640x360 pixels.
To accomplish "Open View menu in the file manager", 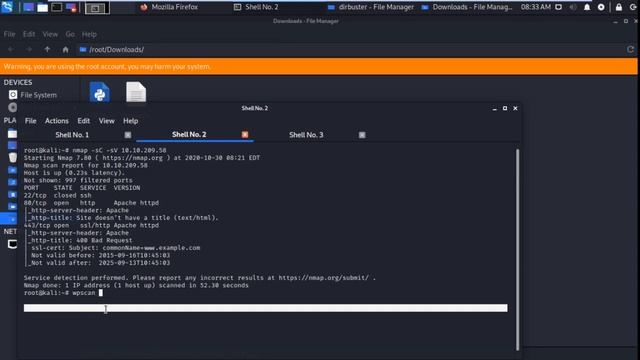I will coord(50,34).
